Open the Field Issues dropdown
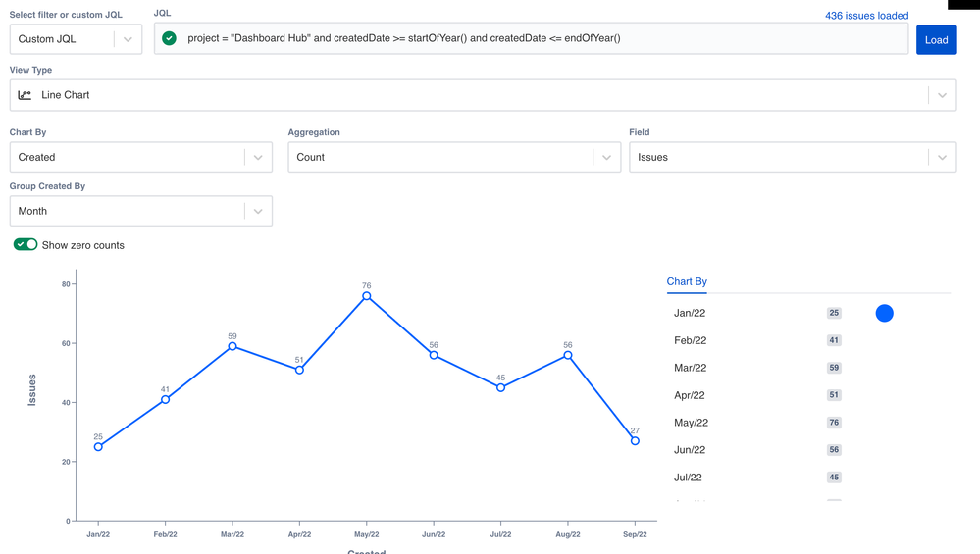The image size is (980, 554). (942, 157)
